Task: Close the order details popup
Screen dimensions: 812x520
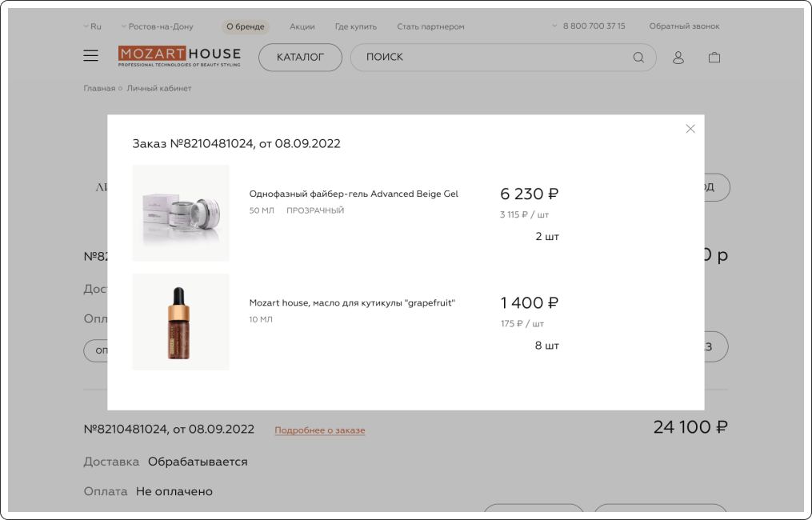Action: [690, 129]
